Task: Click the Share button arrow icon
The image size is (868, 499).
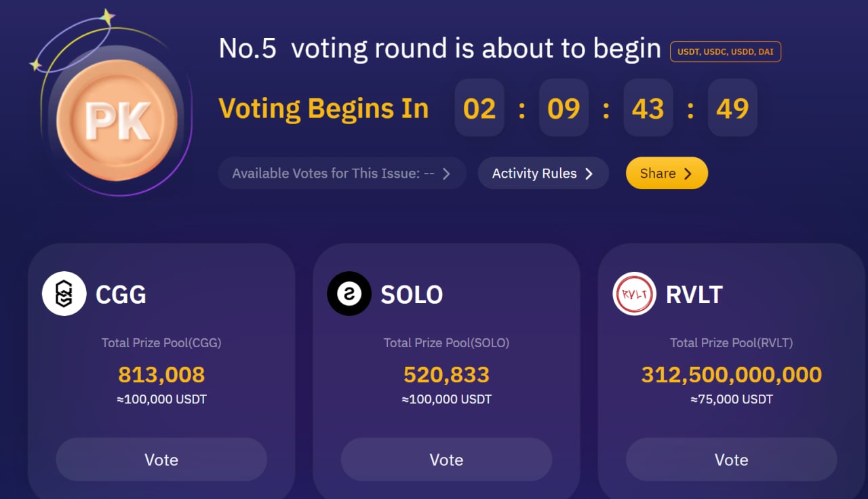Action: (688, 174)
